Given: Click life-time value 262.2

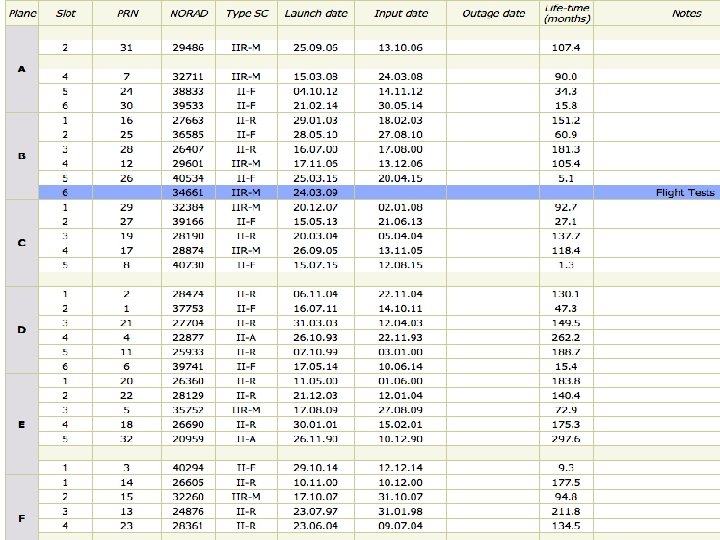Looking at the screenshot, I should tap(566, 338).
